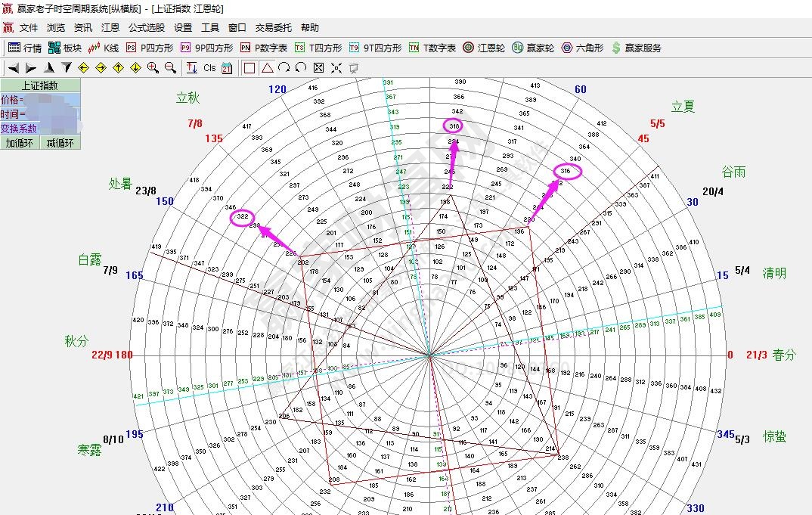Click the zoom in magnifier icon

pos(153,68)
